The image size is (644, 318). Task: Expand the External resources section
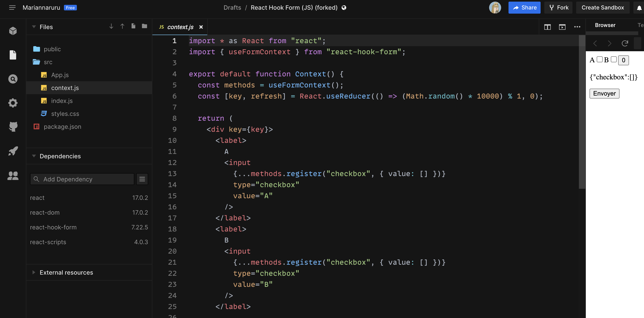click(x=34, y=272)
